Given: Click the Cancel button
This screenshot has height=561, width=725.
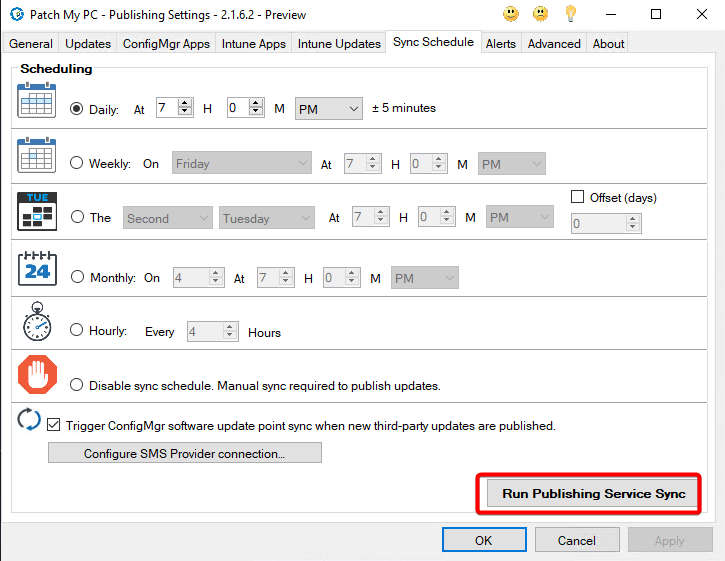Looking at the screenshot, I should coord(577,540).
